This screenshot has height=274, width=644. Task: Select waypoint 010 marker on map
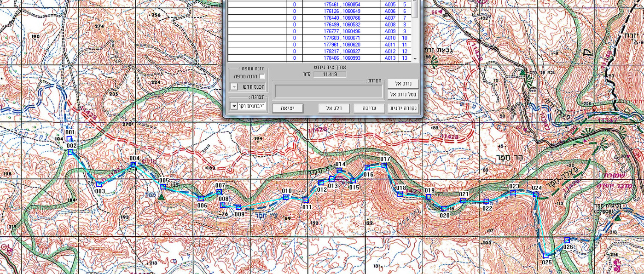click(x=286, y=197)
